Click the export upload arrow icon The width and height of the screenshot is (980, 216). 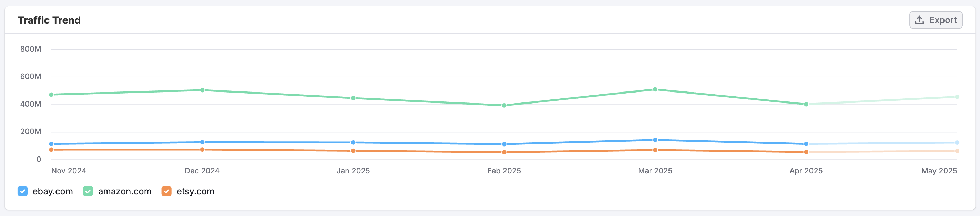(919, 20)
